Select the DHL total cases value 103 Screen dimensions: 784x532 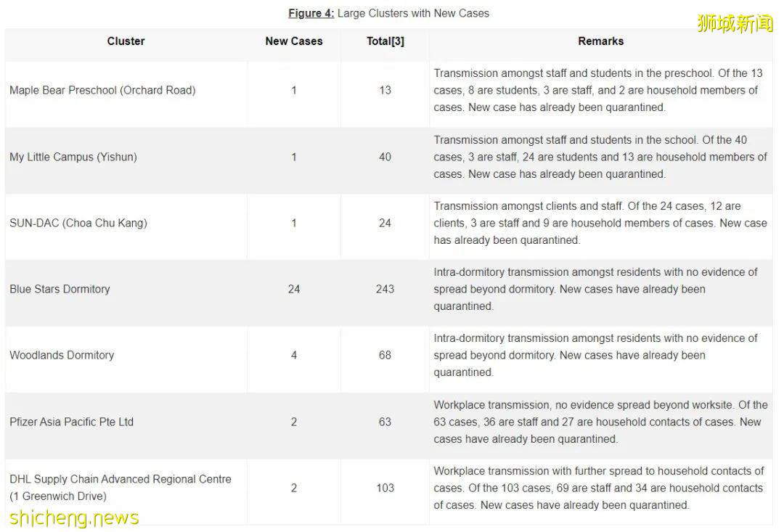385,488
